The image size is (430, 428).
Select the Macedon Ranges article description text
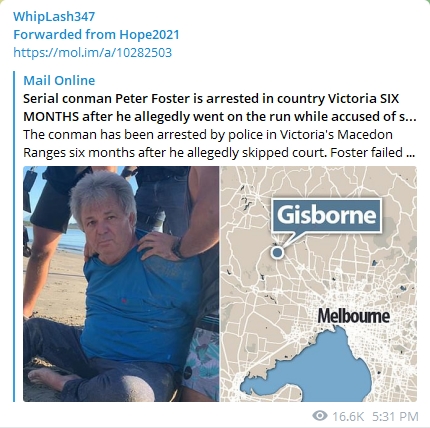click(x=219, y=144)
